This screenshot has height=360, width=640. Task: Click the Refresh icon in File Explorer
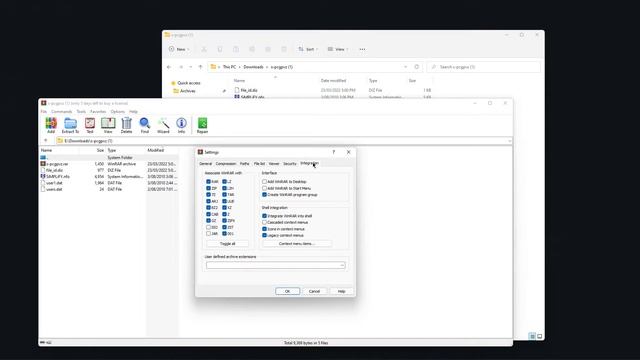click(x=417, y=67)
